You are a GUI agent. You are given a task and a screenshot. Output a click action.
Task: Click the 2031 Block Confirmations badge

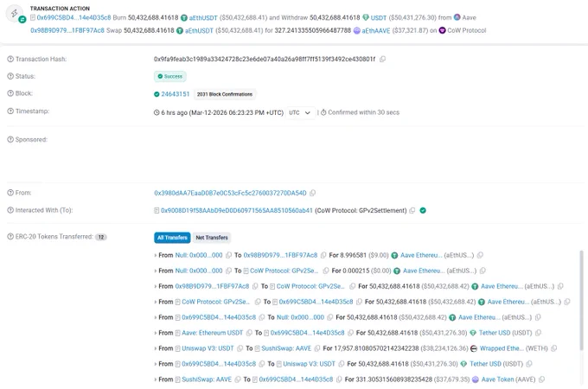[225, 94]
